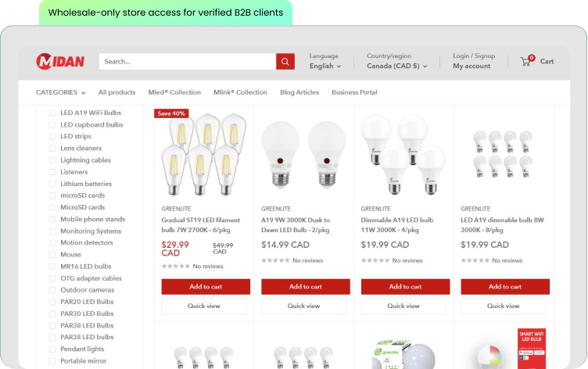Check the MR16 LED bulbs filter
Viewport: 588px width, 369px height.
[x=52, y=267]
